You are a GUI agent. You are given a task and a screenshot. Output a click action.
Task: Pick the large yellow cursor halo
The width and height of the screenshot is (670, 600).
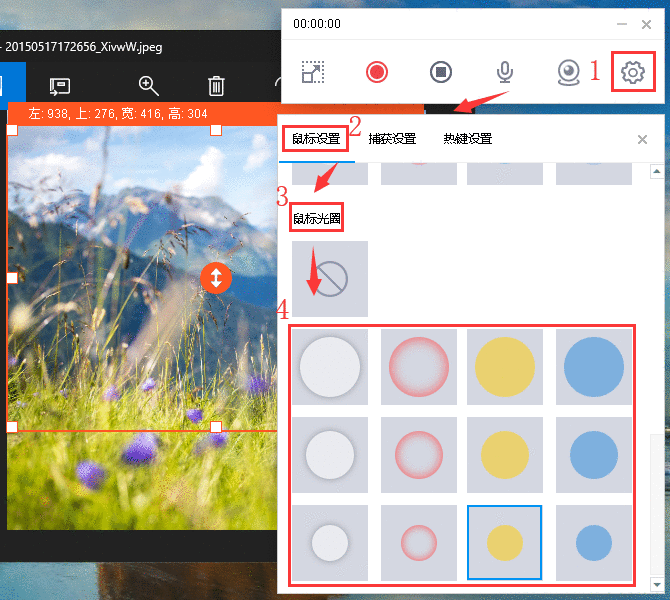[x=505, y=367]
